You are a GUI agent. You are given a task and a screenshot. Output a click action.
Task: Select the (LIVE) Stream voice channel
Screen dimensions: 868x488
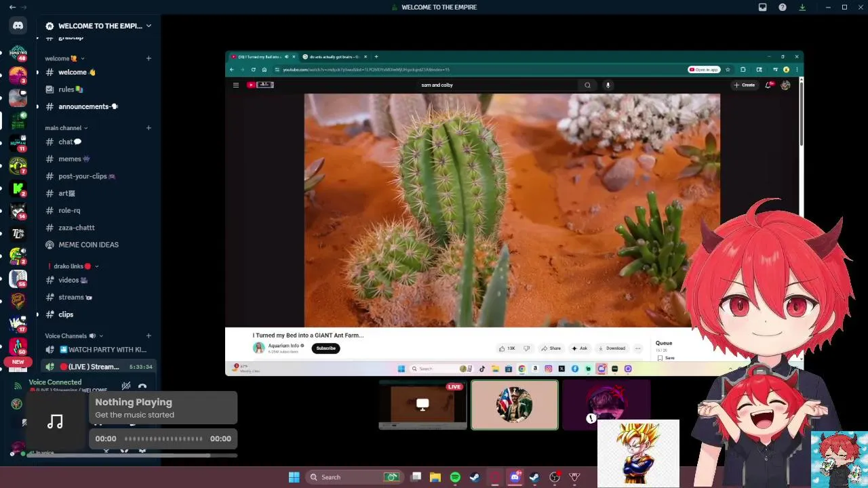pos(98,367)
